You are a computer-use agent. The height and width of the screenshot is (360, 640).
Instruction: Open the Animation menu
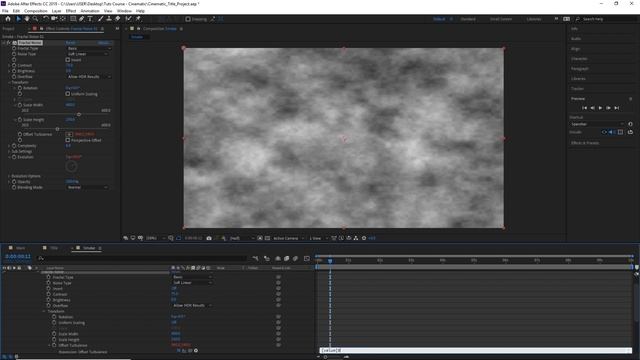pyautogui.click(x=90, y=11)
